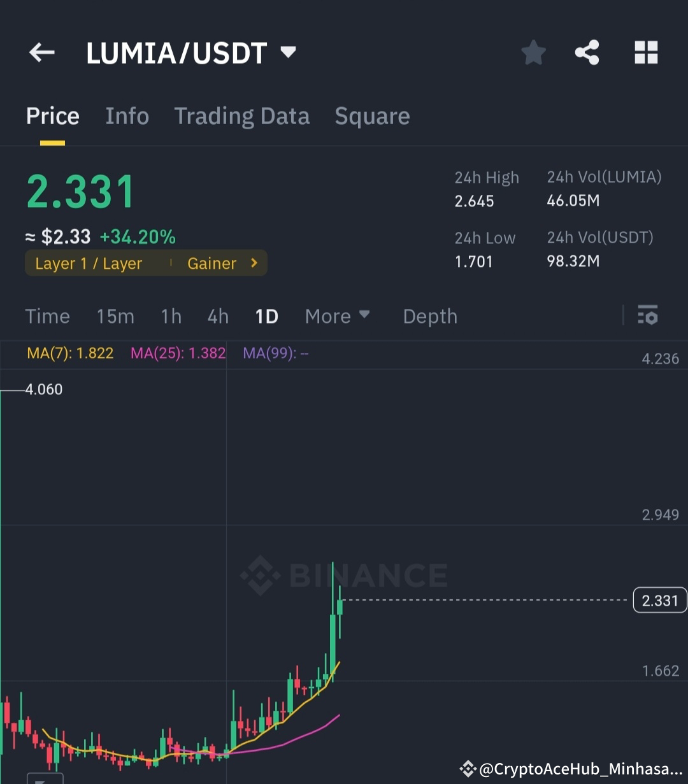
Task: Select the Time chart interval
Action: (48, 316)
